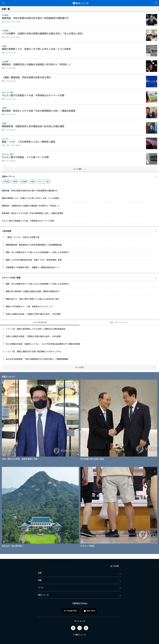Open scrap article 韓国人の平均寿命83.5歳
159x644 pixels.
point(29,306)
